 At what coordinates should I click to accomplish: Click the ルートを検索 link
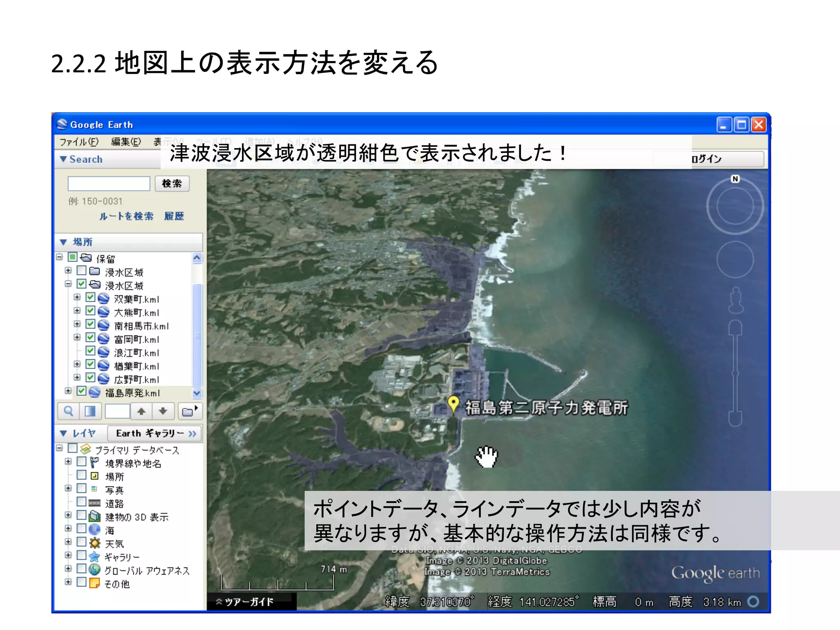(x=126, y=216)
